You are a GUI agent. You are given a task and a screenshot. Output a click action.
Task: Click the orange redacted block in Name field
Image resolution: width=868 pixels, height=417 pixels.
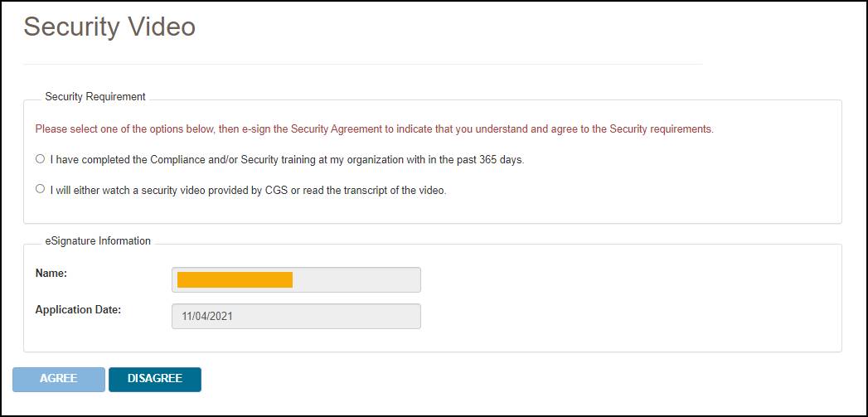[x=235, y=279]
